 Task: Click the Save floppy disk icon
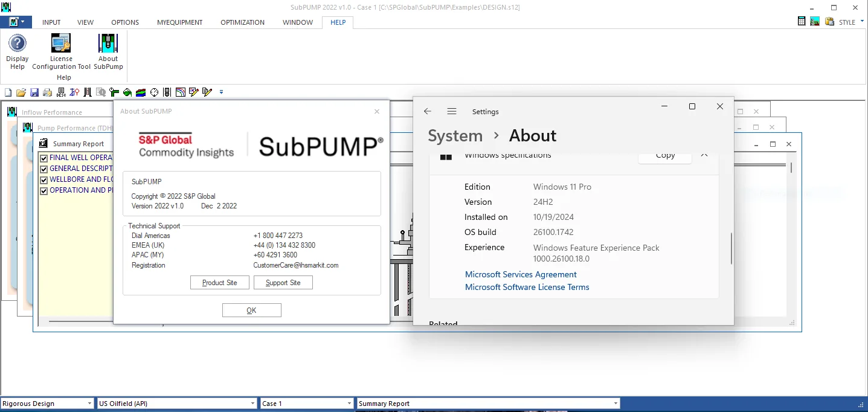click(x=34, y=92)
